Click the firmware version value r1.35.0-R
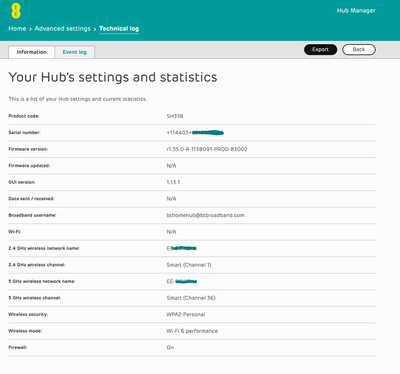 pyautogui.click(x=207, y=149)
